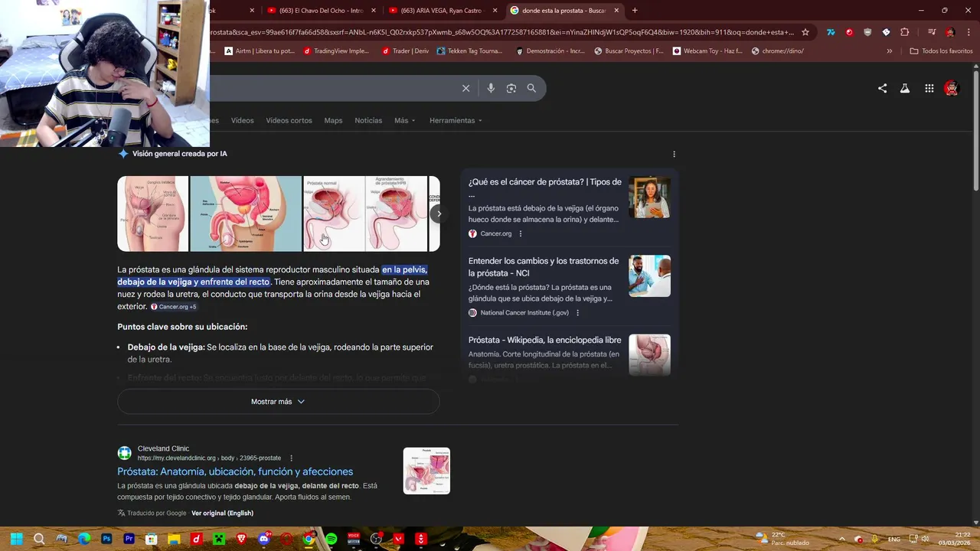Start voice search with microphone icon

tap(491, 88)
